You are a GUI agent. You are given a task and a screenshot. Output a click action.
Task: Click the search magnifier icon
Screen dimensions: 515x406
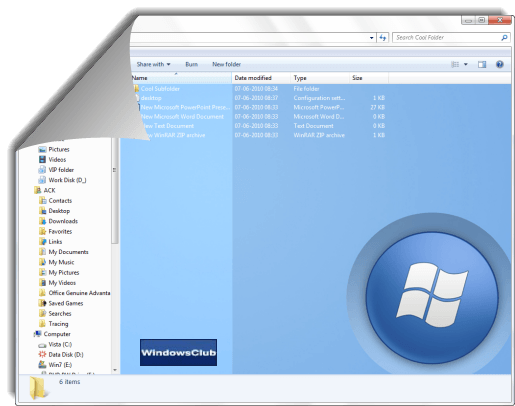pos(504,38)
